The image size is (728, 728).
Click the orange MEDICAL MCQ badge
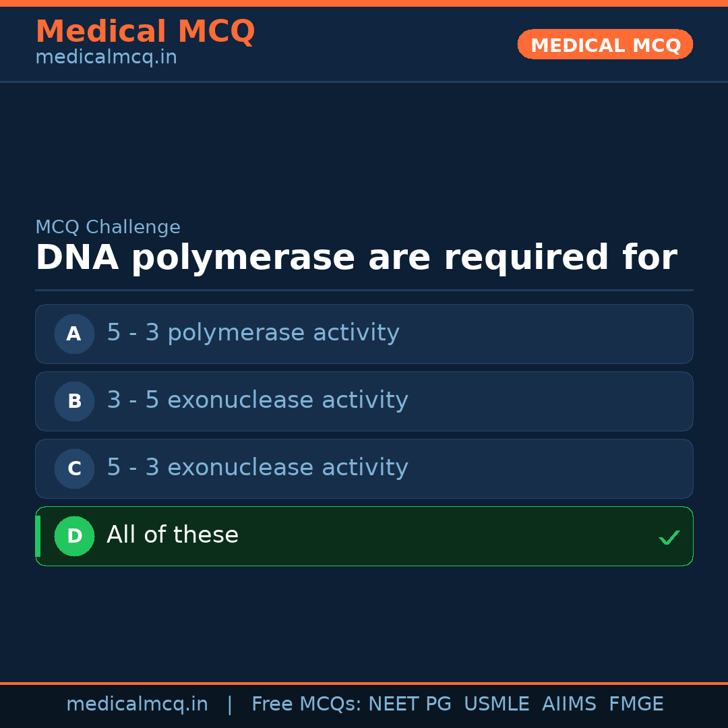[605, 44]
